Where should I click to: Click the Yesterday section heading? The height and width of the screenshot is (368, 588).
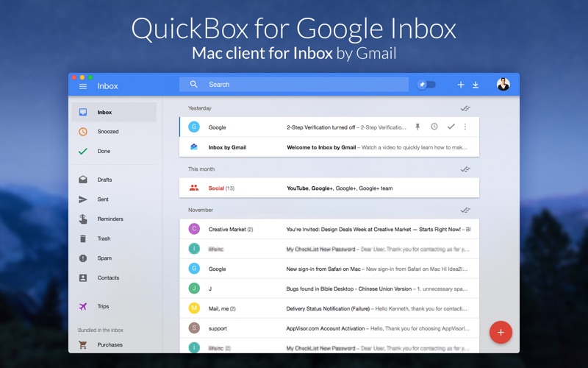(x=199, y=108)
